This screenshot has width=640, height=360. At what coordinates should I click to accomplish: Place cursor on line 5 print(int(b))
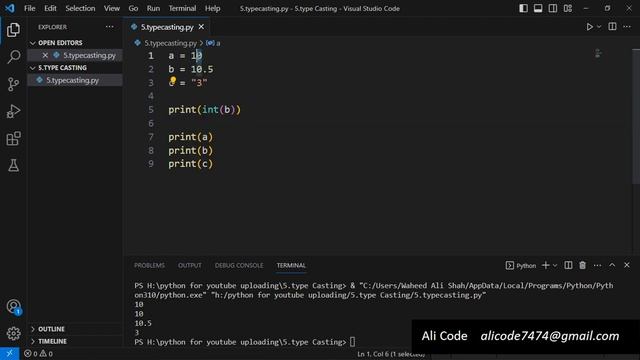pyautogui.click(x=204, y=110)
